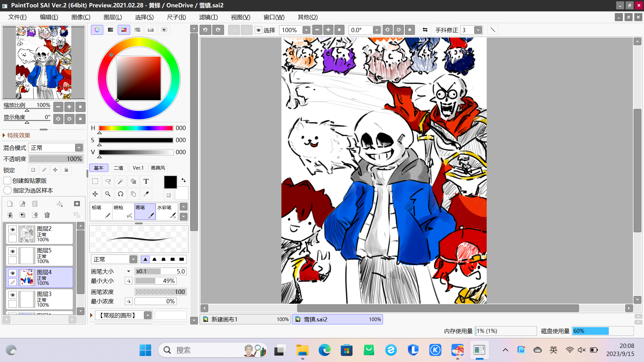Select the 水彩笔 watercolor brush

[x=167, y=212]
